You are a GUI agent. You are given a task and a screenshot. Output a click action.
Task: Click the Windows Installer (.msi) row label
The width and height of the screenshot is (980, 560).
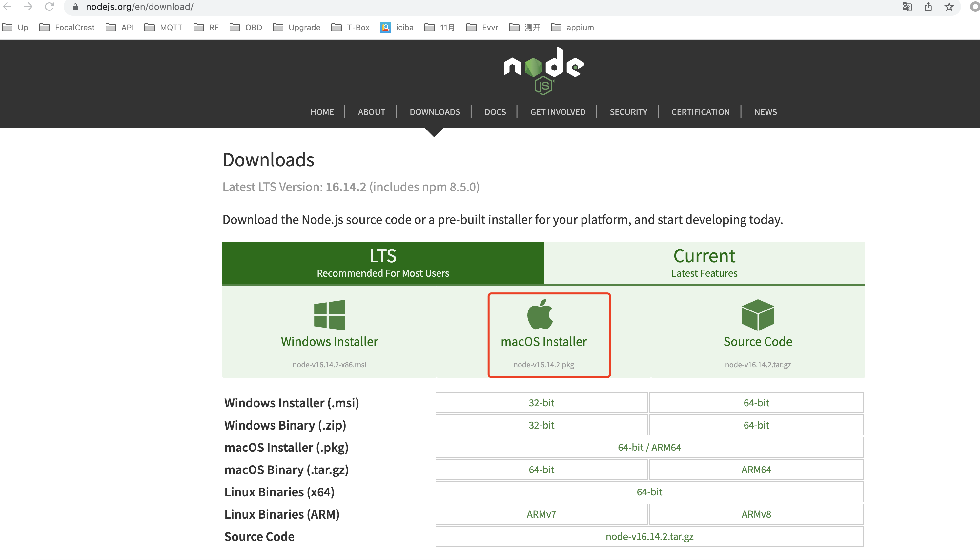pyautogui.click(x=292, y=403)
